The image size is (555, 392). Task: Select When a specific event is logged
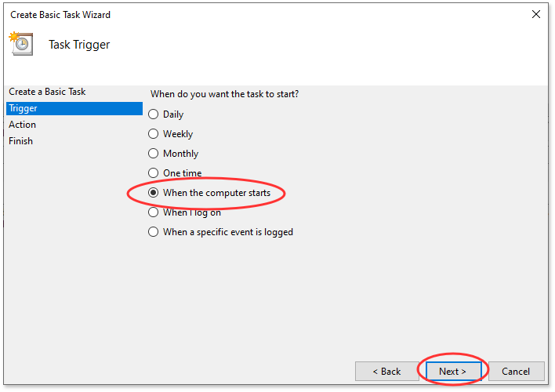pos(154,232)
